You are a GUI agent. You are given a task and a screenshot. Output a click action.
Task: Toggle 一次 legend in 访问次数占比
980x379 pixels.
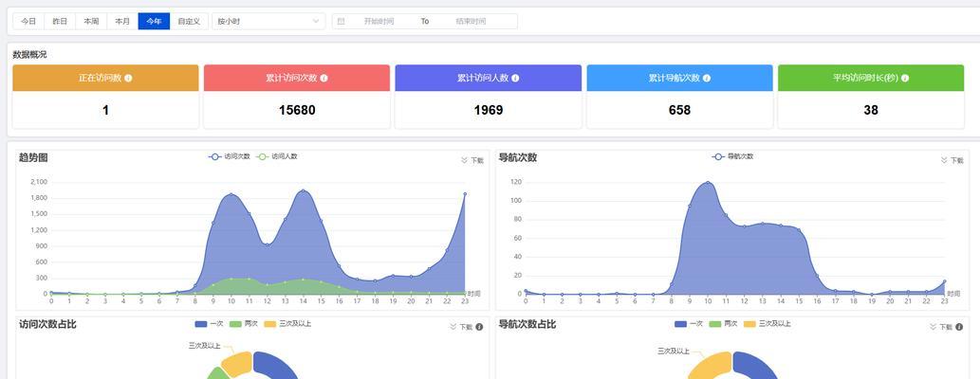click(x=209, y=323)
